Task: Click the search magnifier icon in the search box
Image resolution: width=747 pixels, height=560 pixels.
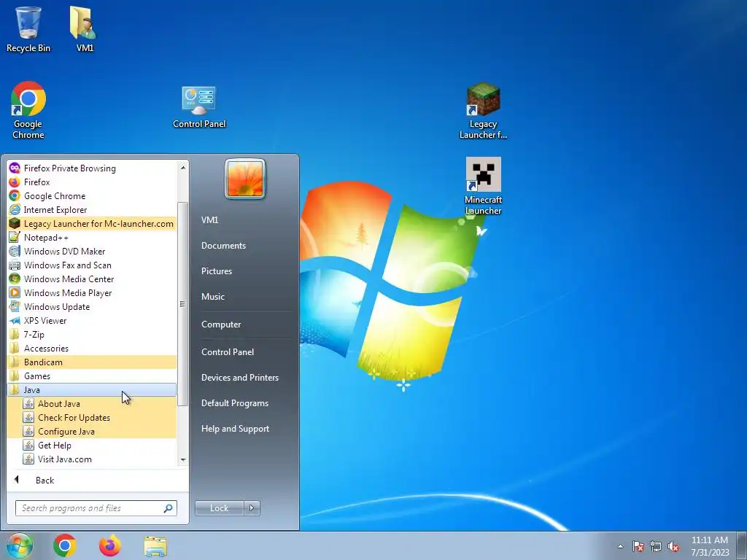Action: 169,508
